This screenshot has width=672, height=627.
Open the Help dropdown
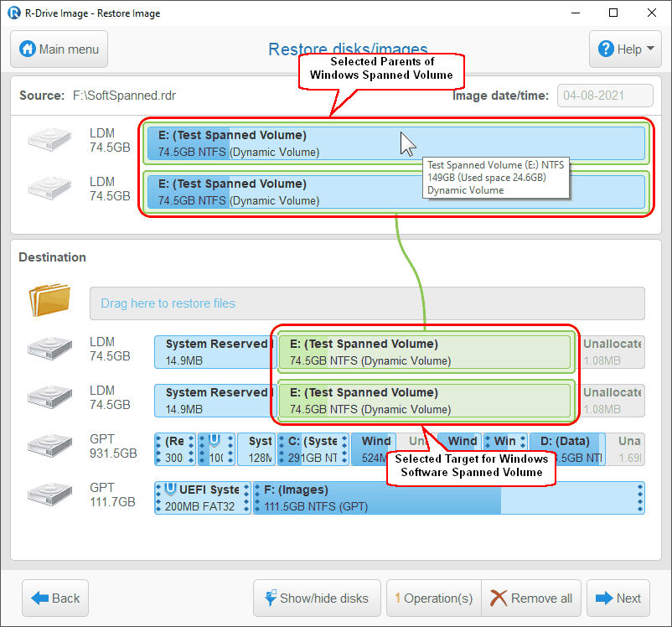click(625, 49)
